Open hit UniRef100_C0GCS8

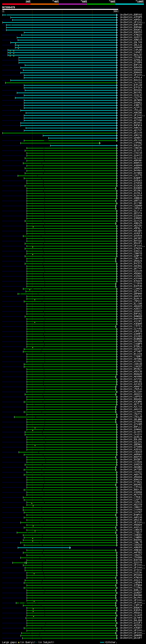(x=131, y=153)
